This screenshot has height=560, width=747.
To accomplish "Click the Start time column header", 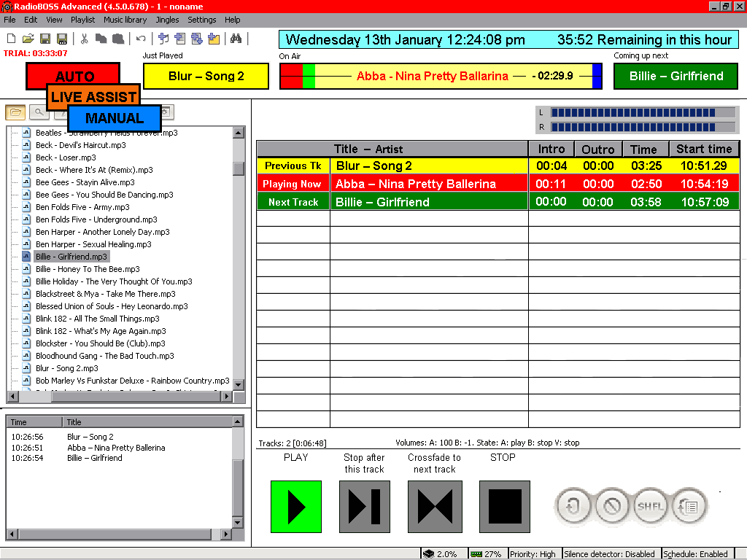I will coord(704,149).
